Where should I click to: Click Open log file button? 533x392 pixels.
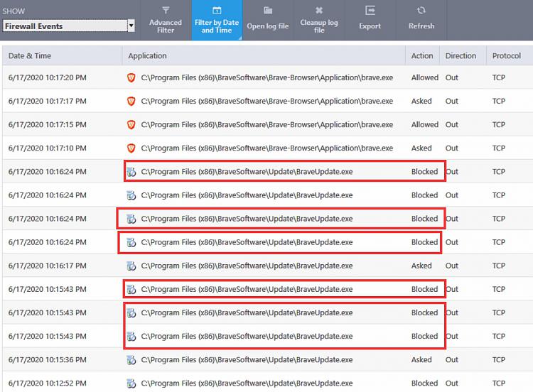pos(268,20)
